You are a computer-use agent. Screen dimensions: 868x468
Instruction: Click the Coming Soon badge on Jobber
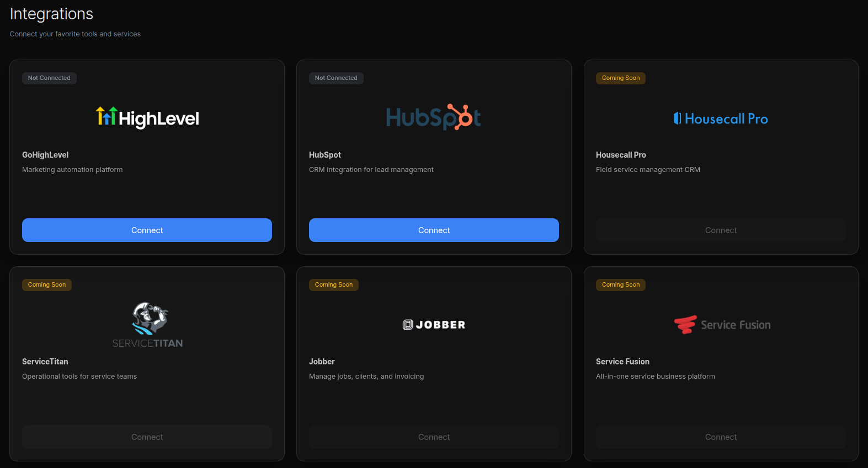(x=334, y=284)
